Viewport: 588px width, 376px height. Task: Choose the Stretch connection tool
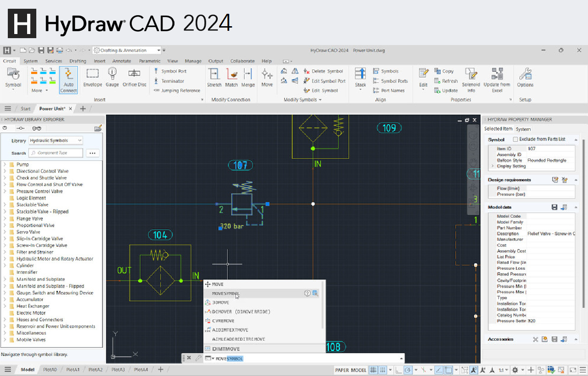(x=214, y=77)
